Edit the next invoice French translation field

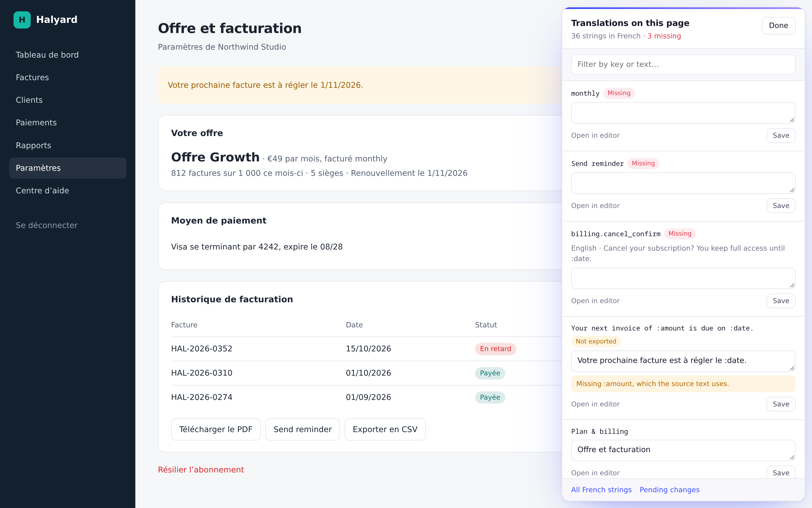(683, 361)
